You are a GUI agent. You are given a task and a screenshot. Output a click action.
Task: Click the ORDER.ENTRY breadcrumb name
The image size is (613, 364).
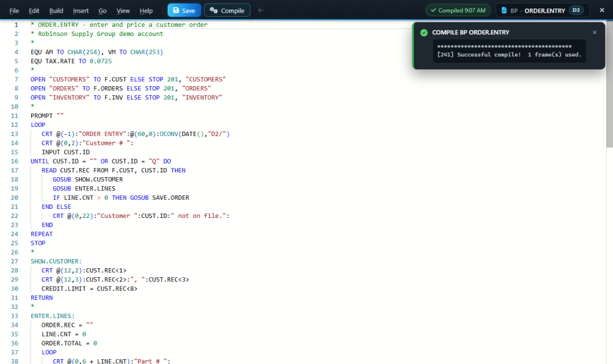click(x=545, y=11)
